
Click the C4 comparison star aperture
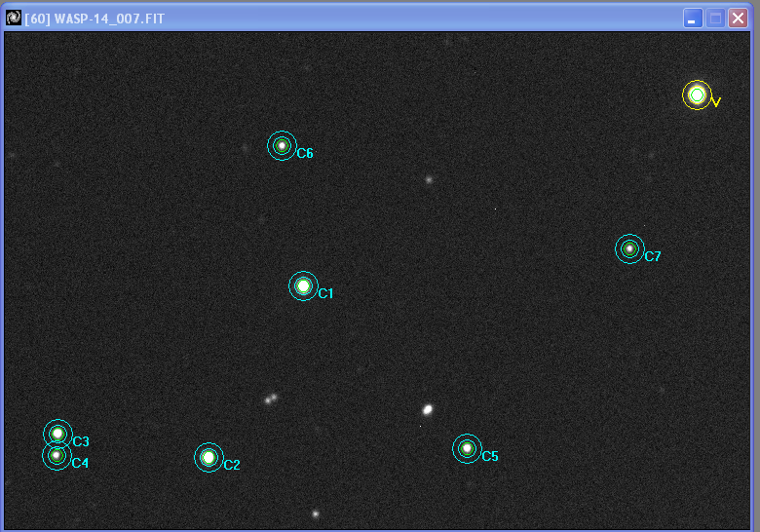pos(57,455)
